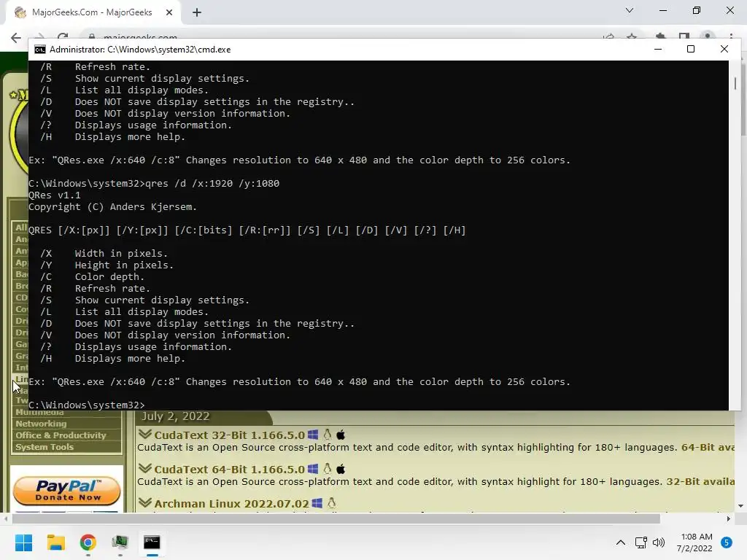
Task: Click the Windows icon beside Archman Linux
Action: 317,503
